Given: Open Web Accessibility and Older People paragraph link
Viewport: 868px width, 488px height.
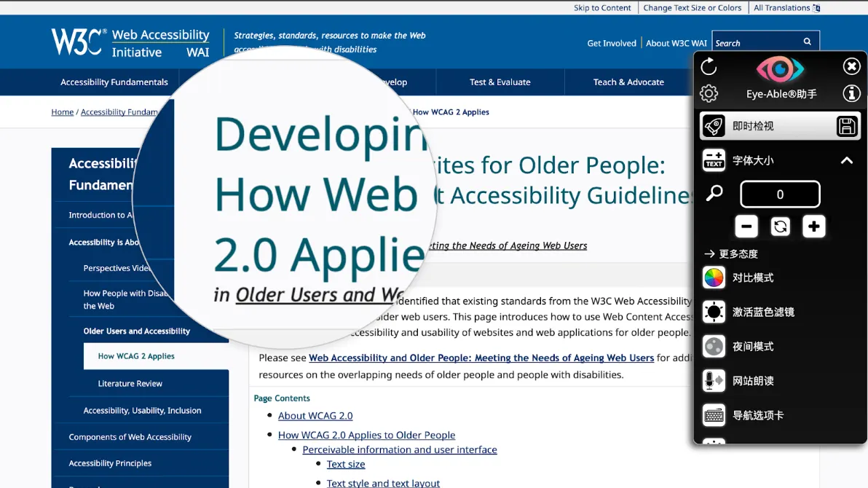Looking at the screenshot, I should [x=481, y=358].
